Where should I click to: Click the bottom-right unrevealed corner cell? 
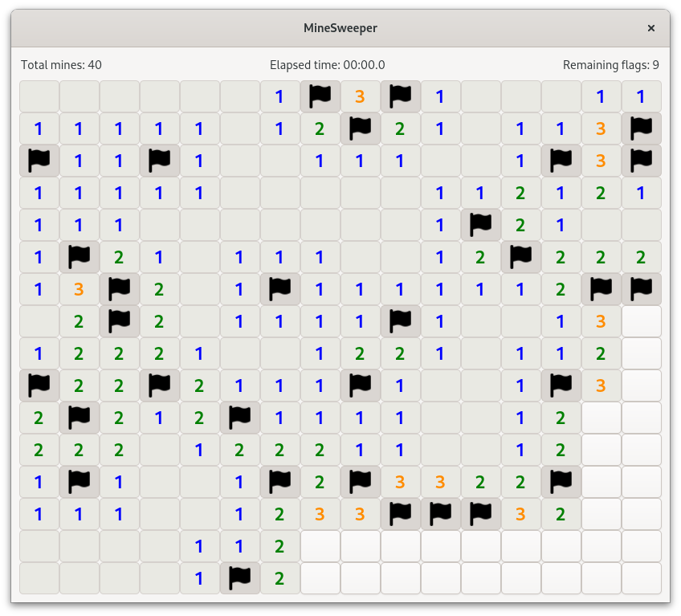641,578
